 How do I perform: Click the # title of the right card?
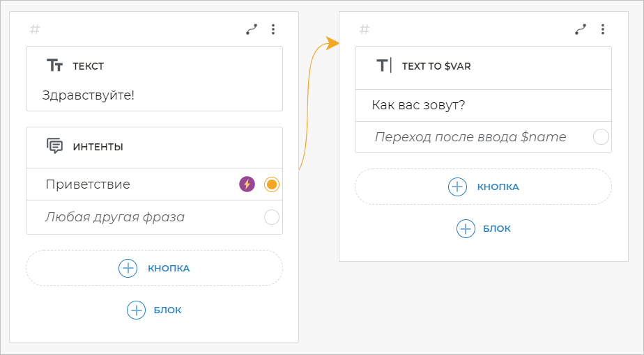[365, 29]
